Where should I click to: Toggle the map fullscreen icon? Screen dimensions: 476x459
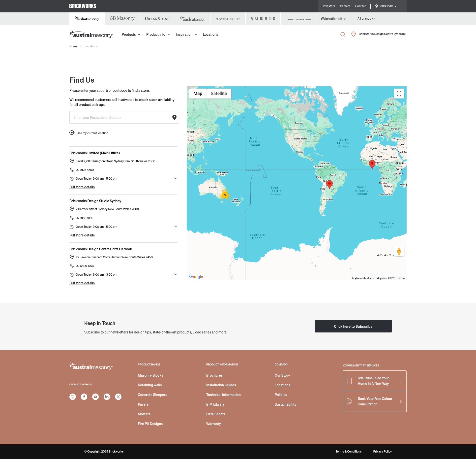tap(399, 94)
